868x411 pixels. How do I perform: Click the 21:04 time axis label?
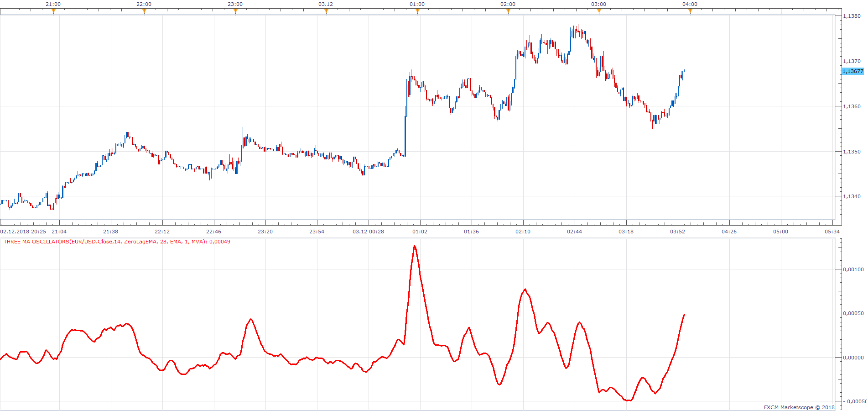[59, 232]
